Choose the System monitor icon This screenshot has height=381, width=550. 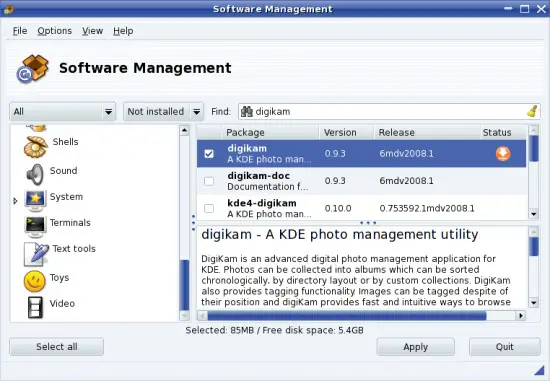[35, 200]
